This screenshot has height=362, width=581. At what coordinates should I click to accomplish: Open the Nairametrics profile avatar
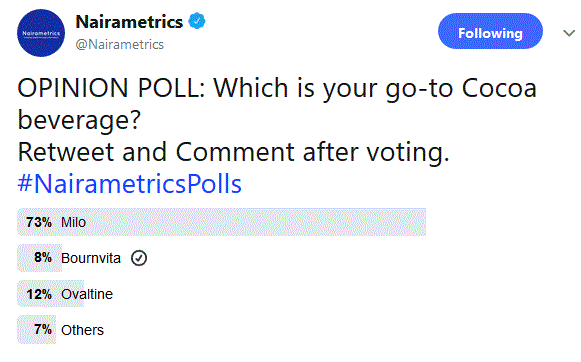(x=41, y=33)
